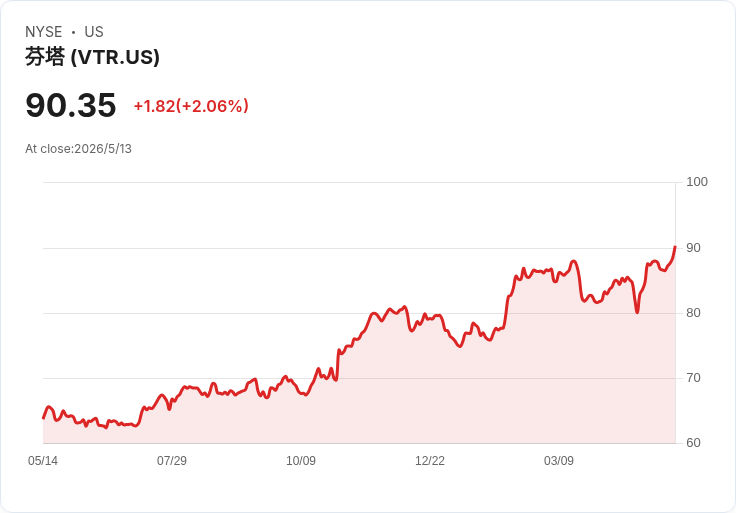Click the price change +1.82(+2.06%)
This screenshot has height=513, width=736.
click(191, 106)
